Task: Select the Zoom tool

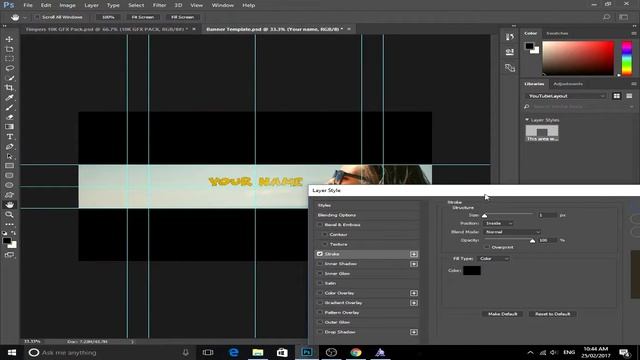Action: click(9, 215)
